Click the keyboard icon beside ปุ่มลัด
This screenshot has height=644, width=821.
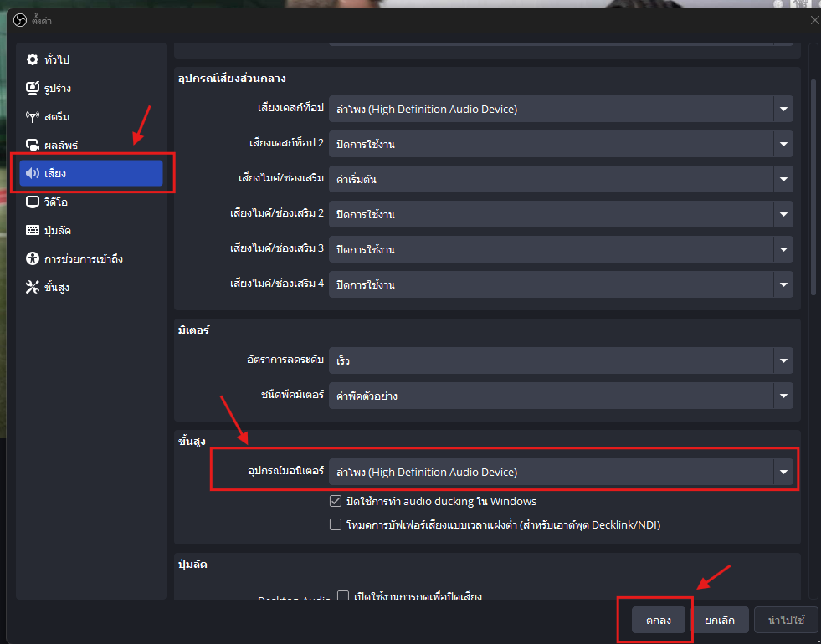coord(33,230)
